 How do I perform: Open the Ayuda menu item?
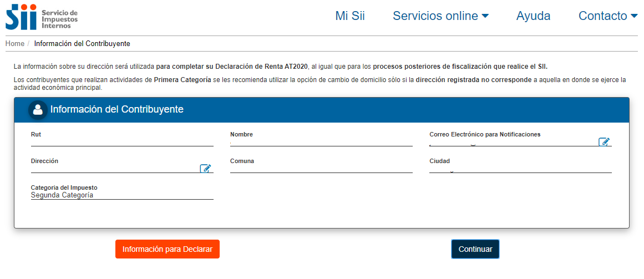533,16
